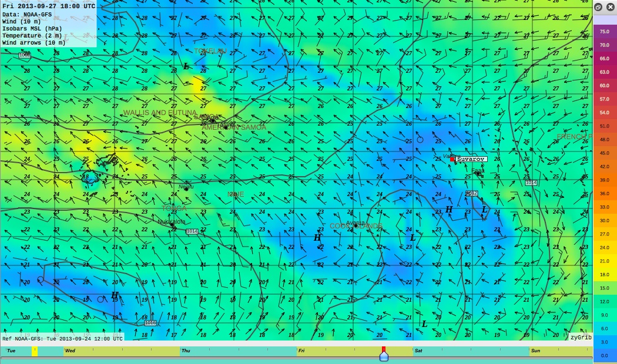
Task: Click the yellow marker on the timeline near Tue
Action: (x=35, y=350)
